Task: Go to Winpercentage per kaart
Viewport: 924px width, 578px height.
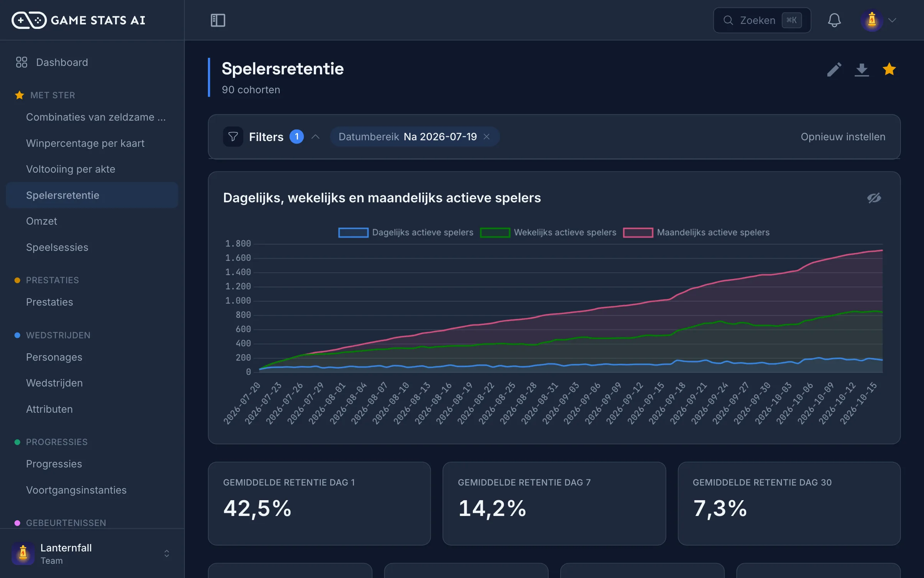Action: pos(92,143)
